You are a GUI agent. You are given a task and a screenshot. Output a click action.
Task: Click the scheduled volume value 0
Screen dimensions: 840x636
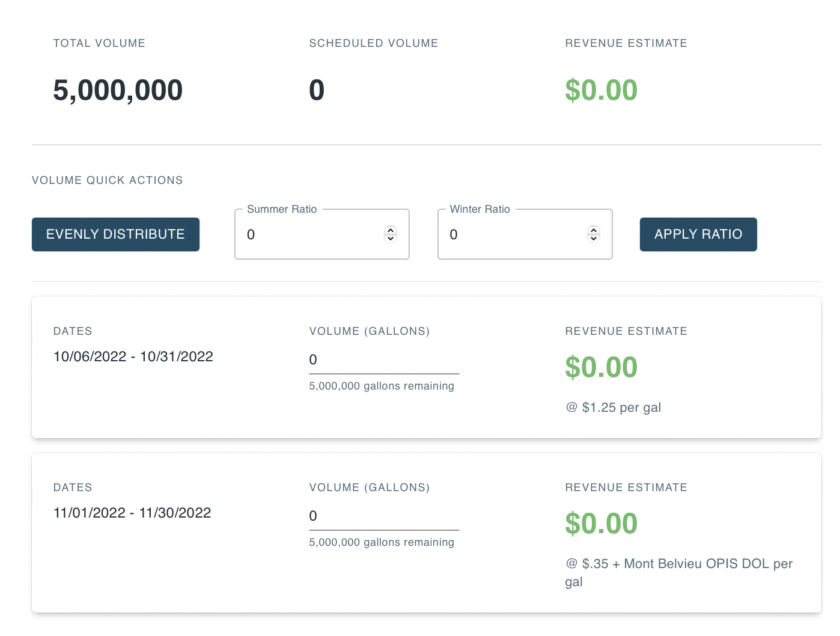pyautogui.click(x=317, y=90)
